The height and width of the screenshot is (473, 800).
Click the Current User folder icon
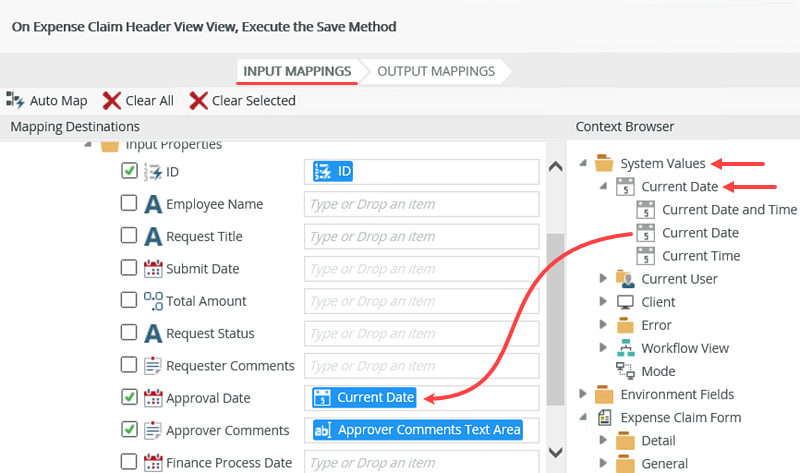tap(625, 279)
